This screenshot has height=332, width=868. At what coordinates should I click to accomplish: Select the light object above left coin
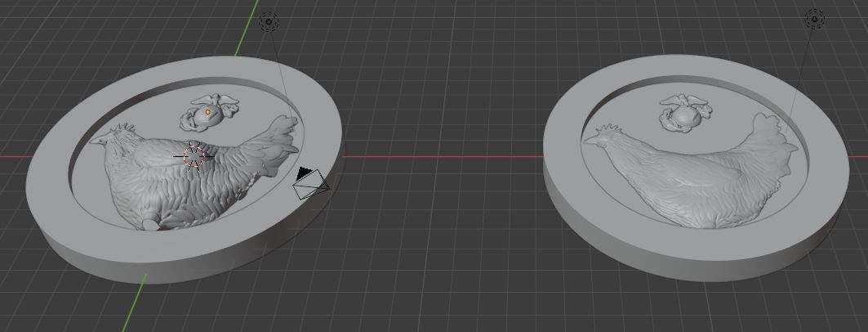coord(269,22)
